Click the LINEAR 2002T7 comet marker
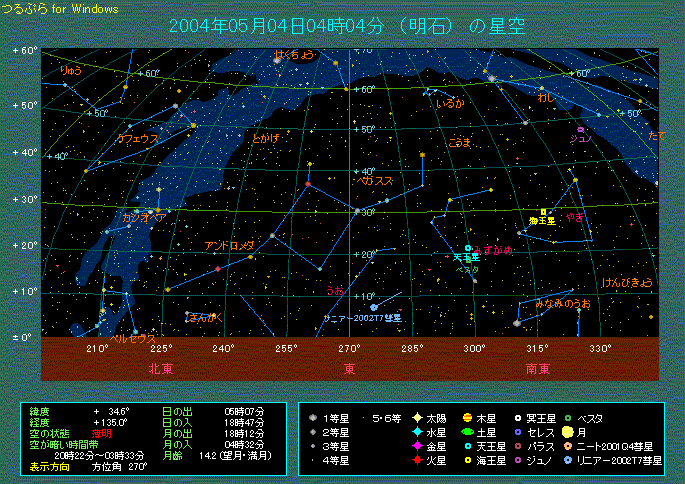685x484 pixels. (x=374, y=307)
